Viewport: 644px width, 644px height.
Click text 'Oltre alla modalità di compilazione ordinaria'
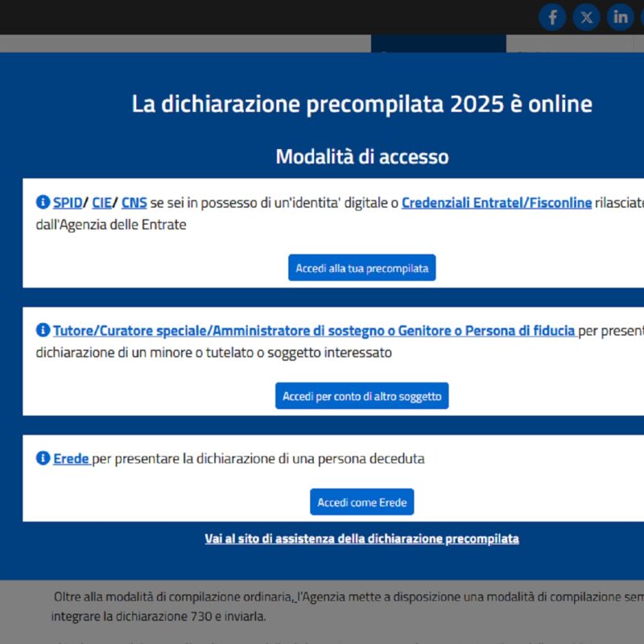click(172, 597)
